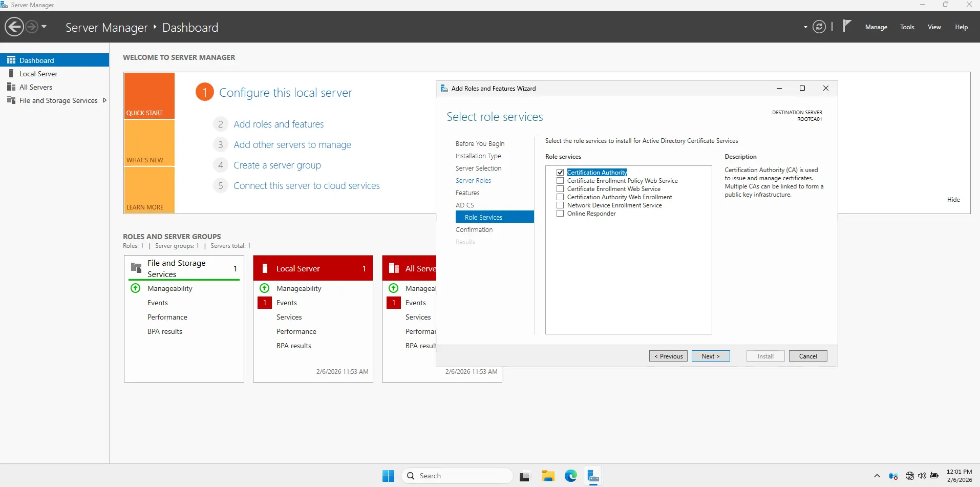The image size is (980, 487).
Task: Click Connect this server to cloud services
Action: [x=307, y=186]
